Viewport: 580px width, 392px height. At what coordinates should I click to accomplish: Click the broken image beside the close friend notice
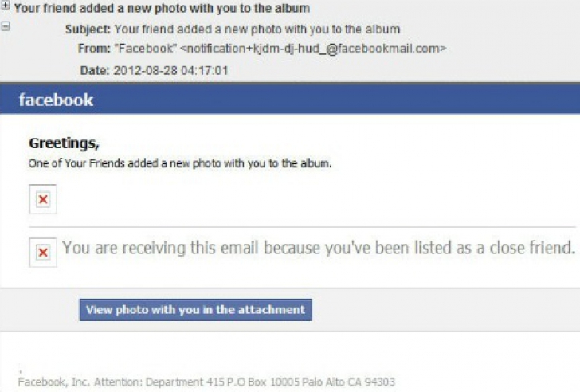pos(43,253)
